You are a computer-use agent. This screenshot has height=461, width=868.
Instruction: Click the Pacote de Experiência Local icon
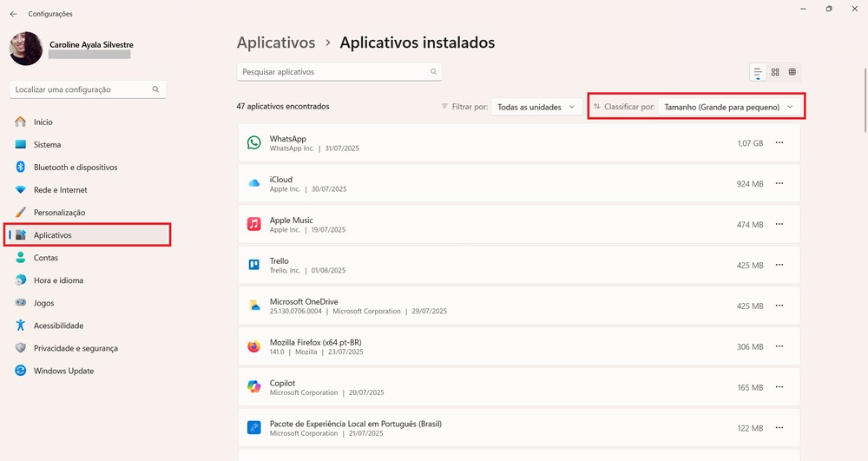point(254,428)
